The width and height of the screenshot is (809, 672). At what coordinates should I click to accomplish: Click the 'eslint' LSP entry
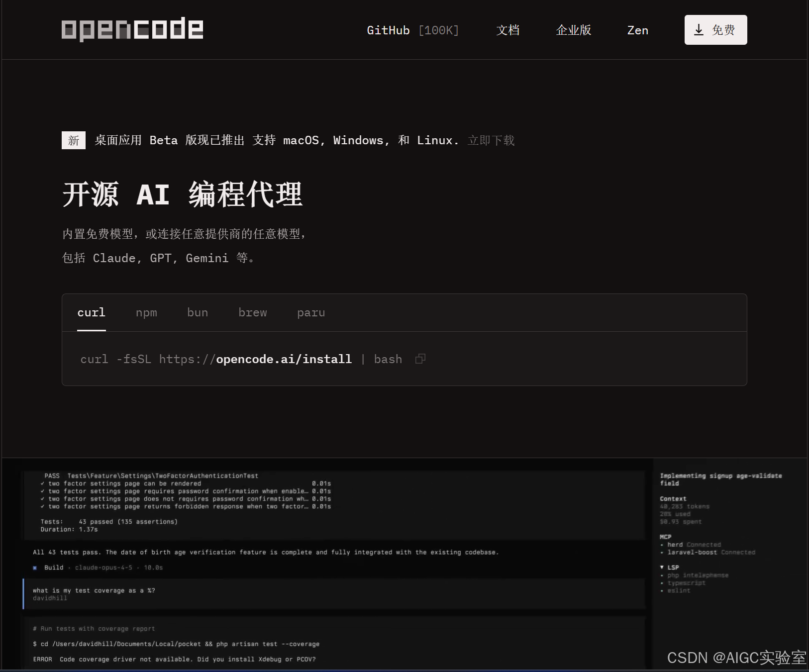pos(679,590)
